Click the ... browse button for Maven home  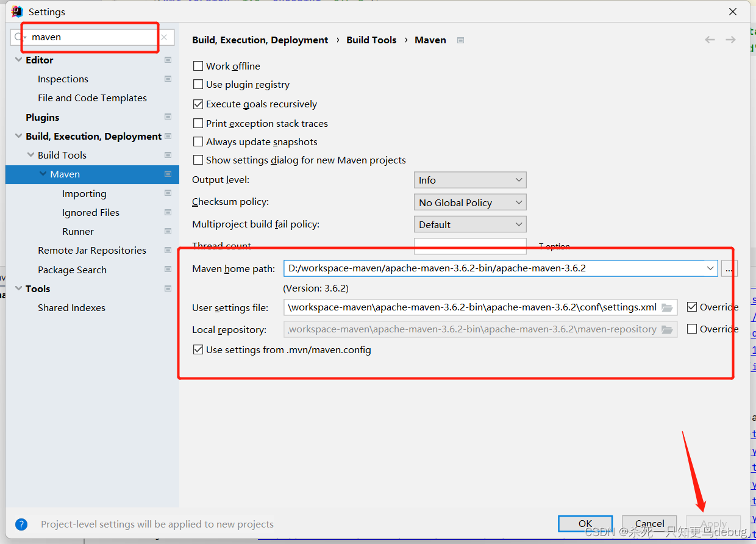(x=729, y=268)
